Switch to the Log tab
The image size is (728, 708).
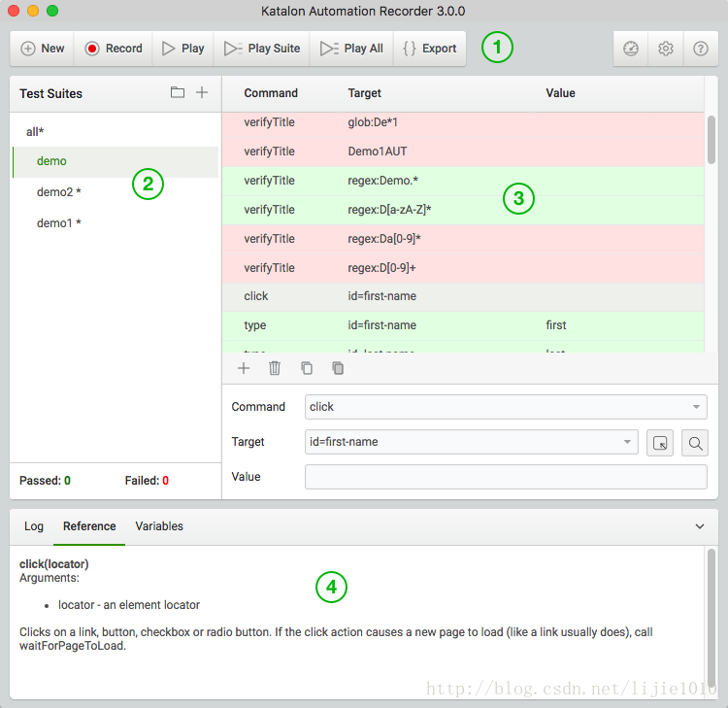[x=34, y=526]
